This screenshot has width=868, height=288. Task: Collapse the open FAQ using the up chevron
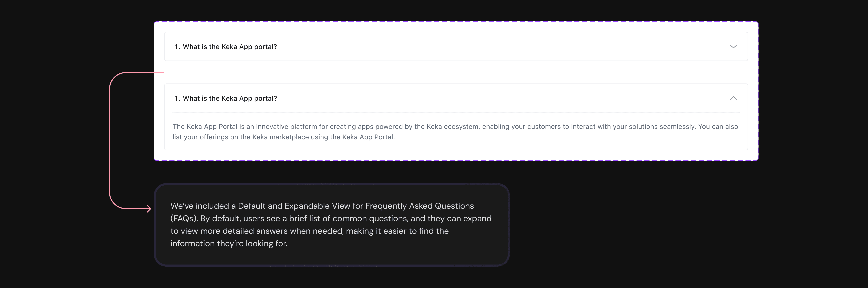(733, 98)
